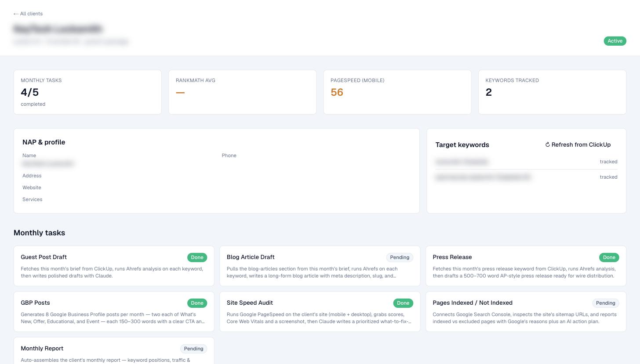Click the Target keywords heading
Viewport: 640px width, 364px height.
click(462, 145)
